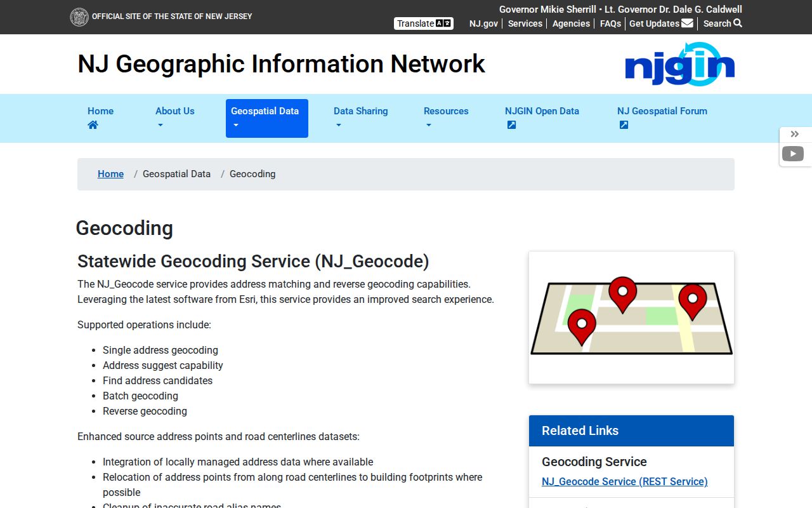The image size is (812, 508).
Task: Click 'Batch geocoding' list item
Action: pyautogui.click(x=140, y=396)
